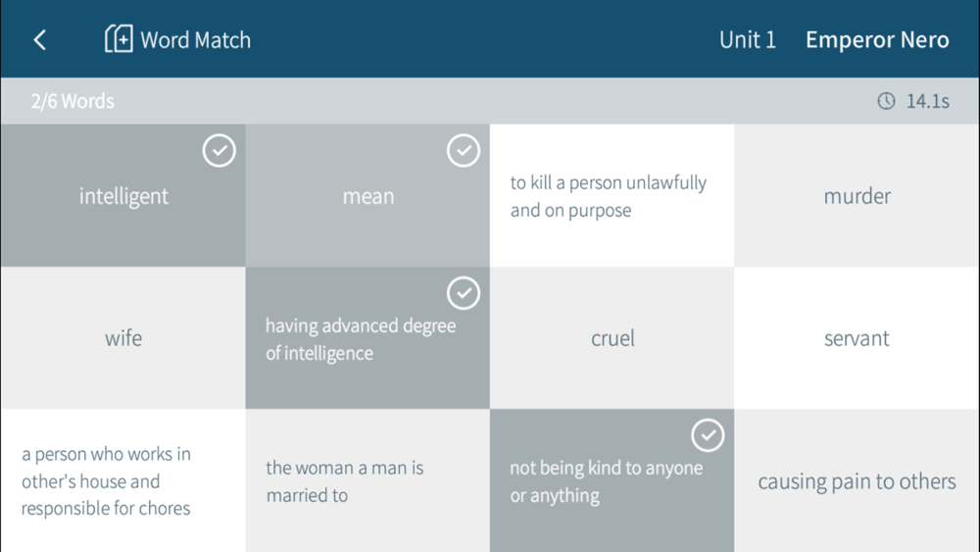This screenshot has height=552, width=980.
Task: Select the murder word card
Action: 857,196
